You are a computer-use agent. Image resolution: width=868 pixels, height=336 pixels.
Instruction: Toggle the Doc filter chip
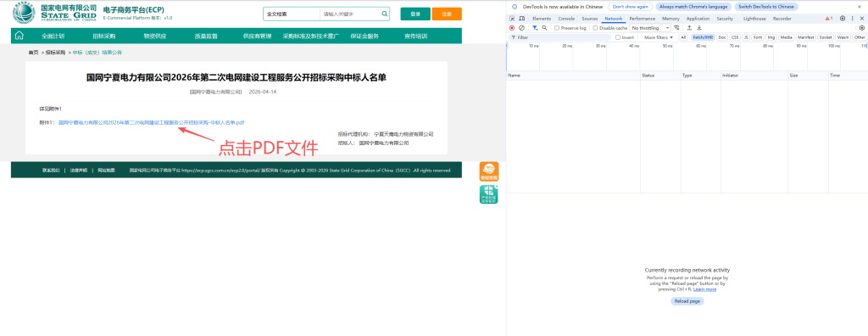coord(722,37)
